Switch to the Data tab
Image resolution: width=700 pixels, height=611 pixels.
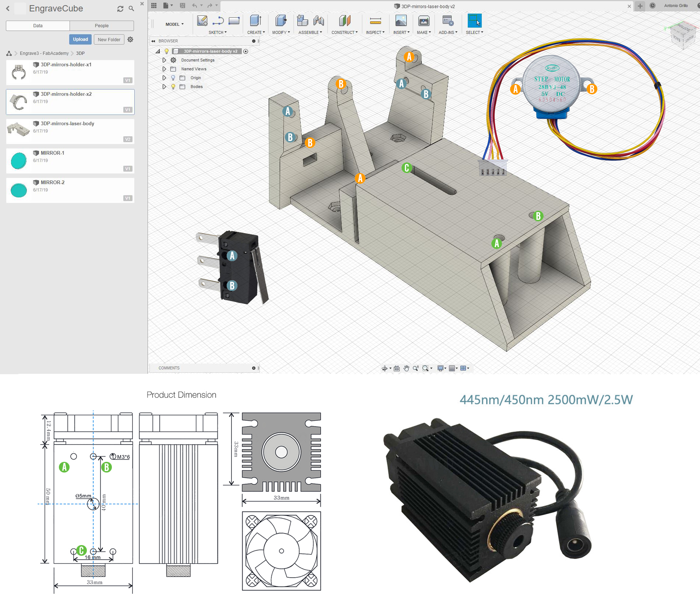(38, 26)
